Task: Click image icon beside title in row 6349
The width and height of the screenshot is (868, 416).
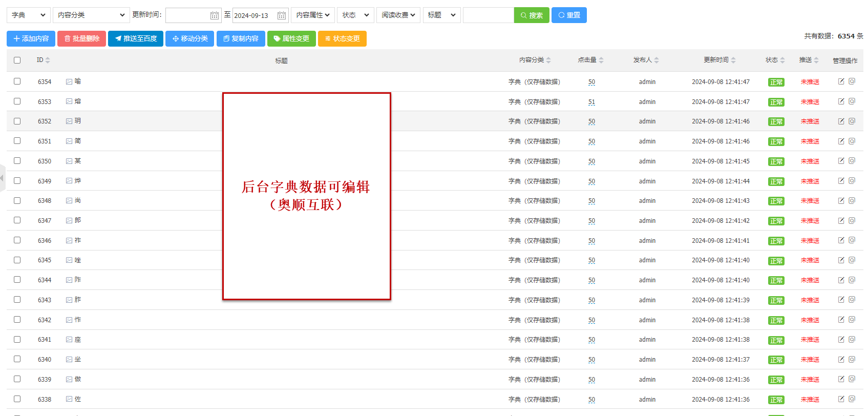Action: [69, 181]
